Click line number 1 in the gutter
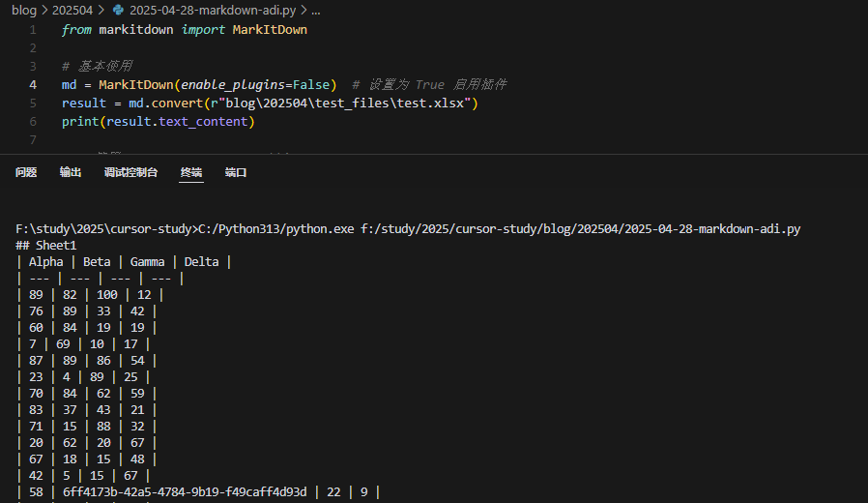The height and width of the screenshot is (503, 868). point(33,30)
